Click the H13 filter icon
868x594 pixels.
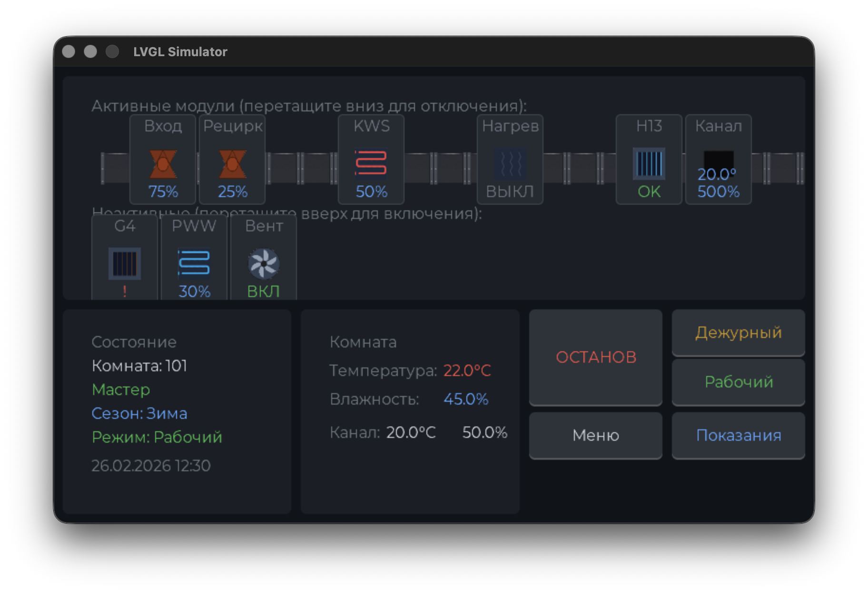649,164
